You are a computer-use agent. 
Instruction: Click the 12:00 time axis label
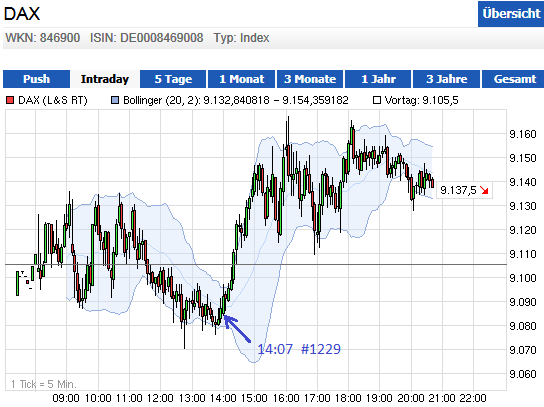pyautogui.click(x=160, y=398)
